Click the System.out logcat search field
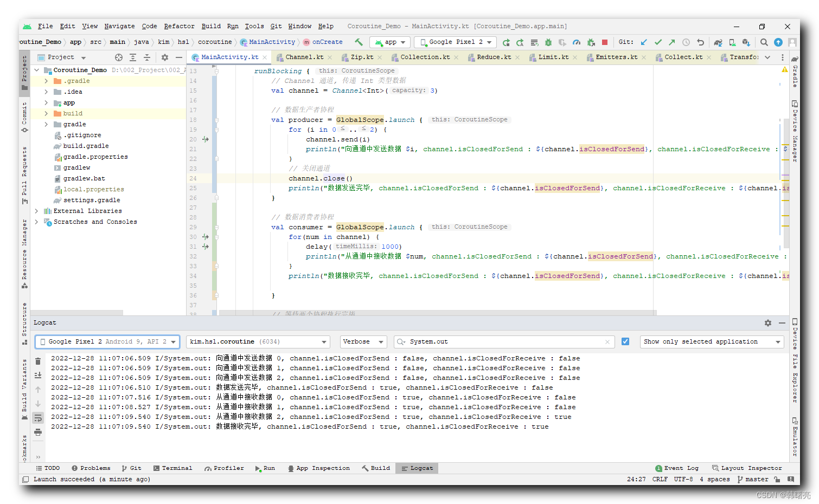Viewport: 819px width, 504px height. 504,341
